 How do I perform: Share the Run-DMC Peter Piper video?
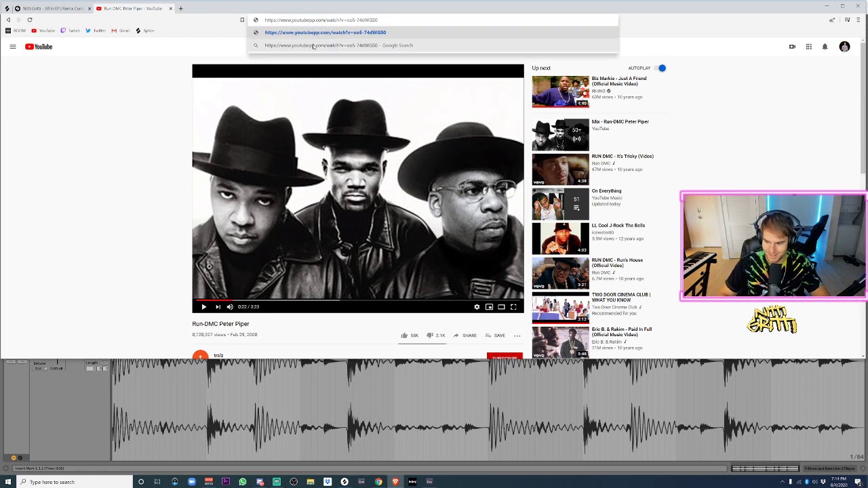tap(465, 335)
